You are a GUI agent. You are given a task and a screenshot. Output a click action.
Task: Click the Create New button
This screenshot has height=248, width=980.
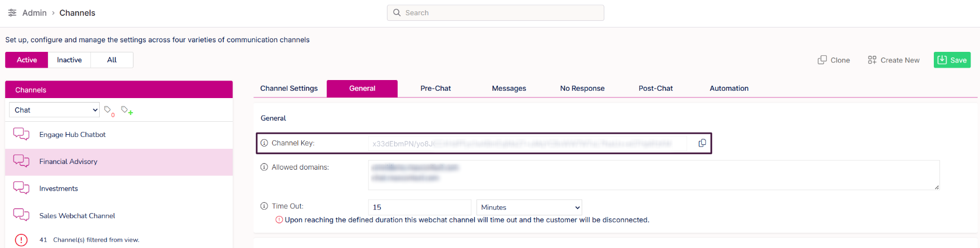pyautogui.click(x=894, y=60)
